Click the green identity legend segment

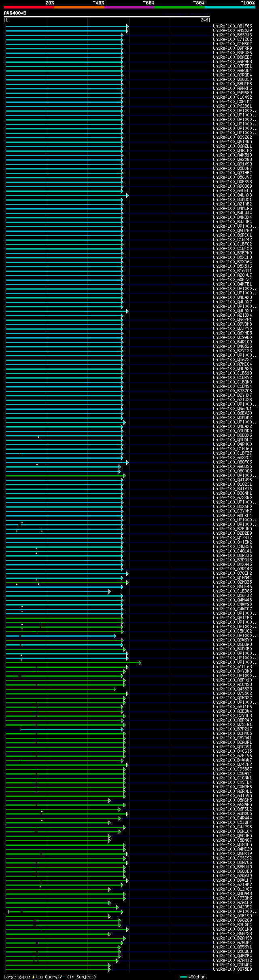(x=179, y=7)
